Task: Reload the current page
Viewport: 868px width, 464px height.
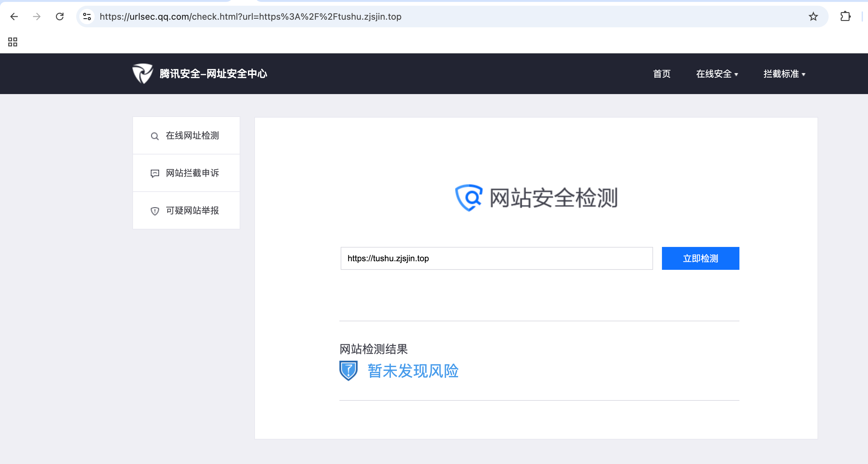Action: [x=60, y=17]
